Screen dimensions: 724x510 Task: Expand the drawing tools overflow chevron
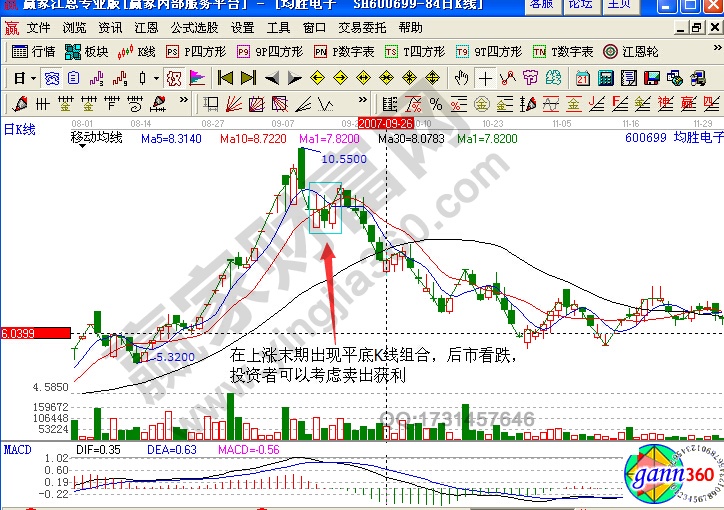click(184, 100)
